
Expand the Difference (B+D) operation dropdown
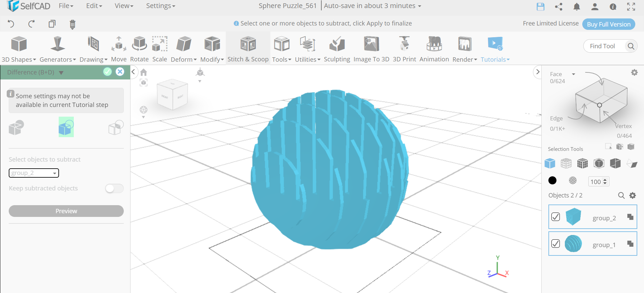[61, 73]
